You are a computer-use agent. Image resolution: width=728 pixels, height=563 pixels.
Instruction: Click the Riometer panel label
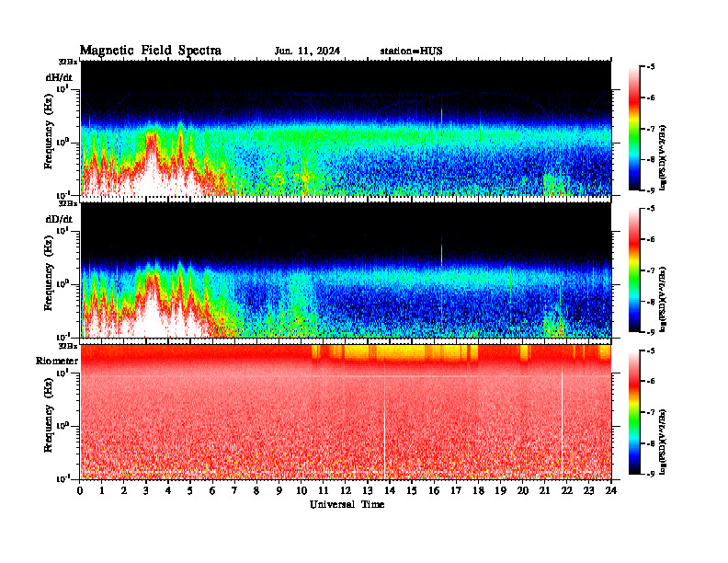tap(57, 361)
